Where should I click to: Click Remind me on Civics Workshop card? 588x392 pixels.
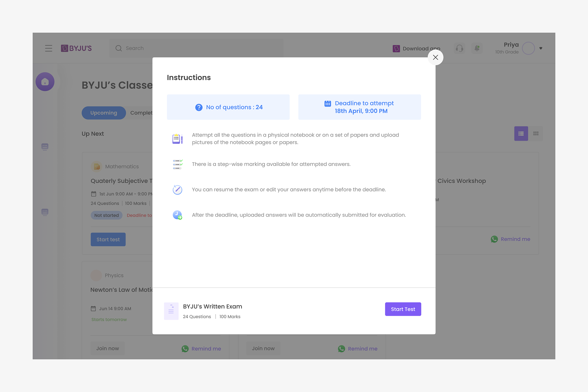pyautogui.click(x=515, y=239)
